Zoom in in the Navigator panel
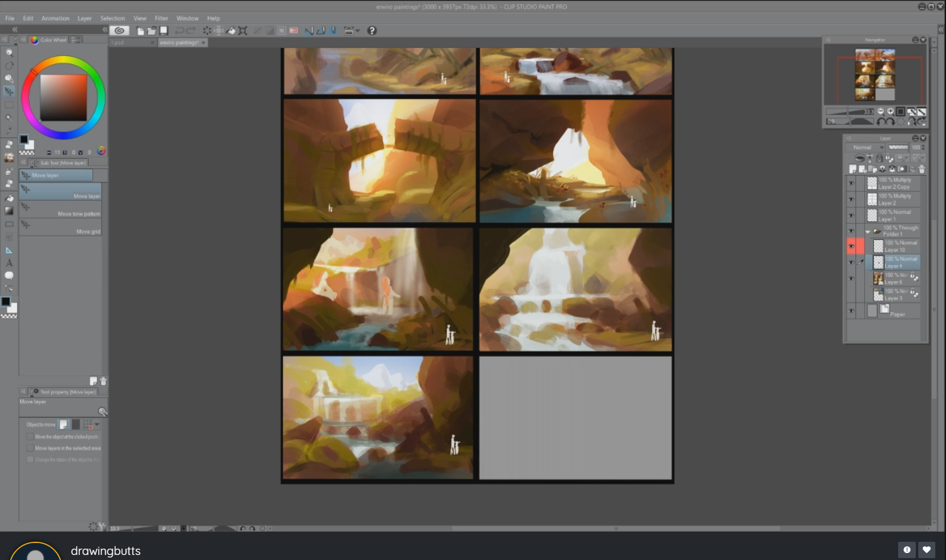 click(x=890, y=111)
